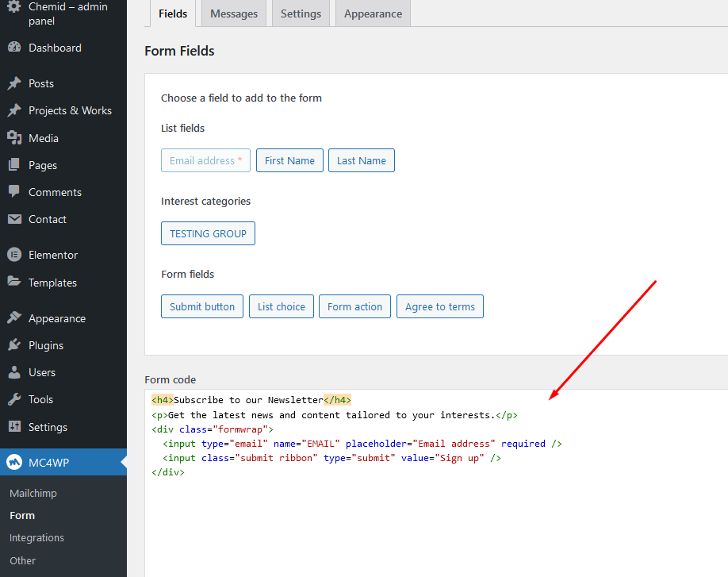Click the Settings sliders icon
The width and height of the screenshot is (728, 577).
point(14,426)
